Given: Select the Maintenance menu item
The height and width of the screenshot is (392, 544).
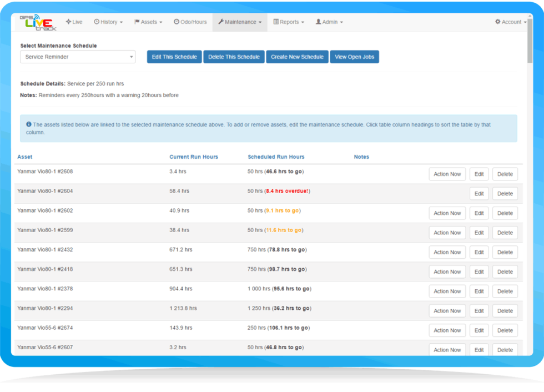Looking at the screenshot, I should pos(239,22).
